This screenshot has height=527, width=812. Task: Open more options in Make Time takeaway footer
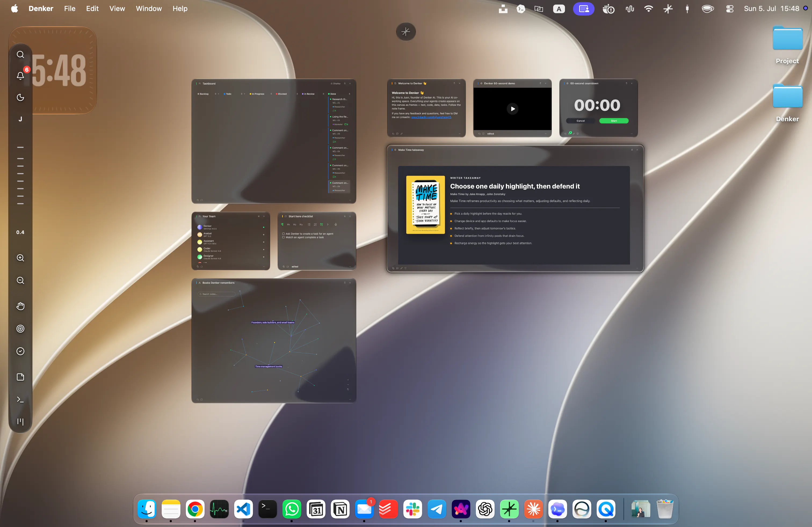pos(637,268)
